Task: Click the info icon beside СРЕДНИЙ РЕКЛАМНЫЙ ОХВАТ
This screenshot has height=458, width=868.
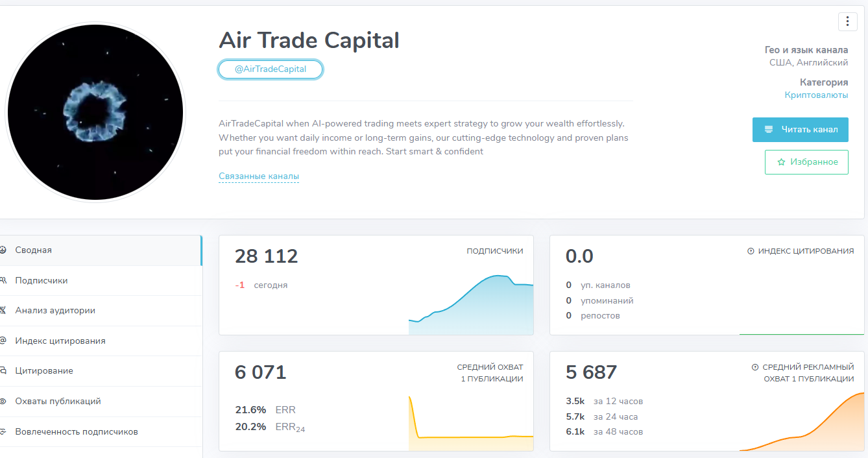Action: 755,367
